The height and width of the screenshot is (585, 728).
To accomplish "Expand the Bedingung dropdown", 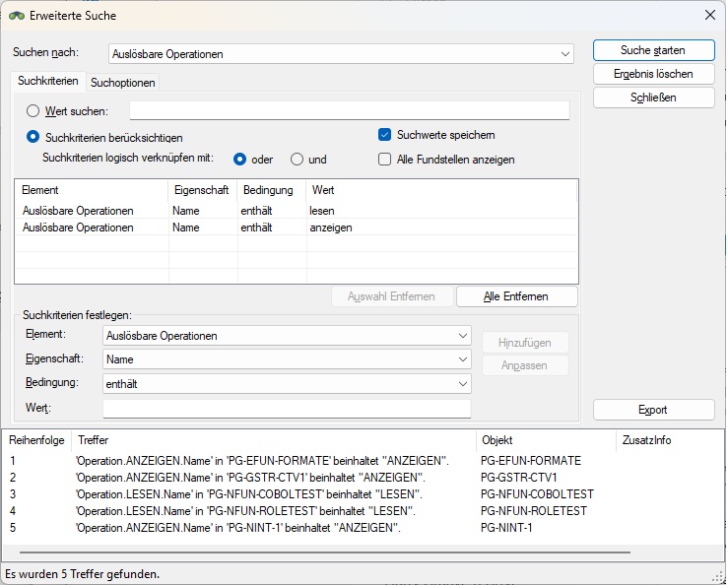I will (x=463, y=383).
